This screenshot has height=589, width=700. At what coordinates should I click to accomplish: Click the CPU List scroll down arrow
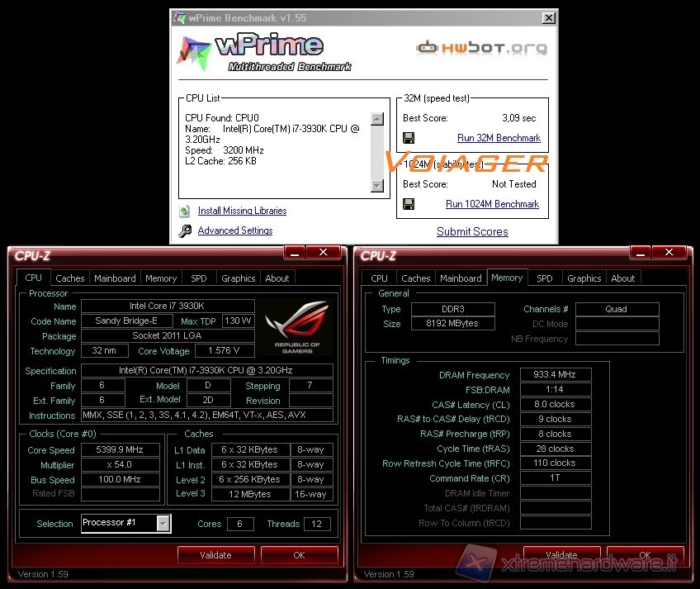click(x=377, y=186)
